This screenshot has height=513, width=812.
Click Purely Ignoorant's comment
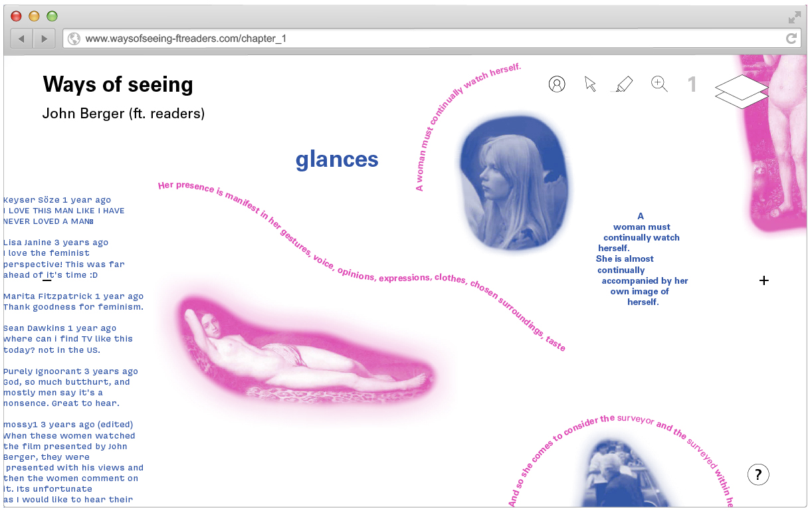pos(70,387)
